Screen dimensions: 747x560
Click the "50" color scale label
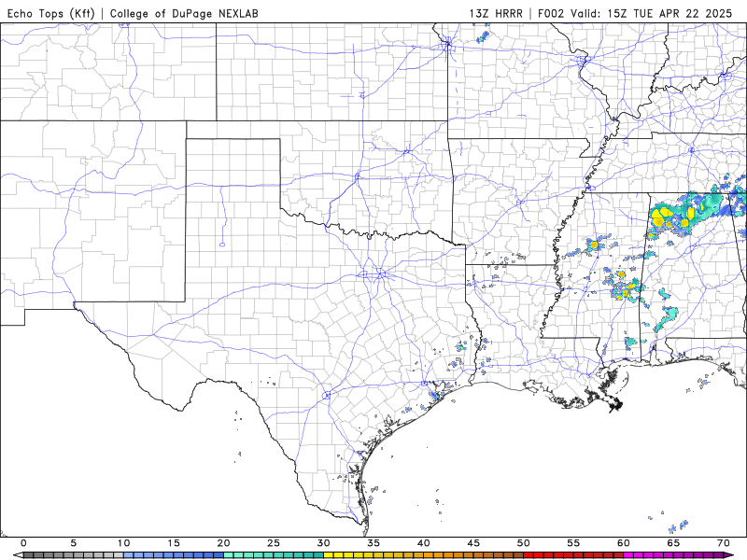pos(524,543)
